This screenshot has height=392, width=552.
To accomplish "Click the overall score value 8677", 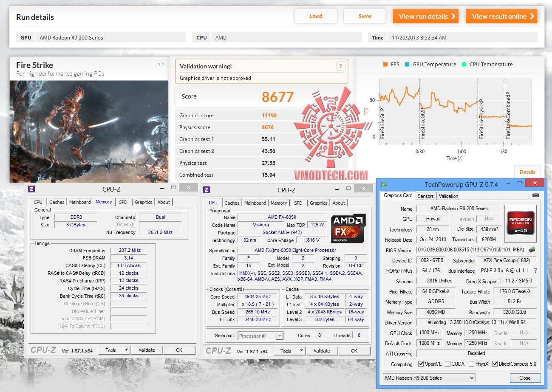I will pyautogui.click(x=278, y=97).
